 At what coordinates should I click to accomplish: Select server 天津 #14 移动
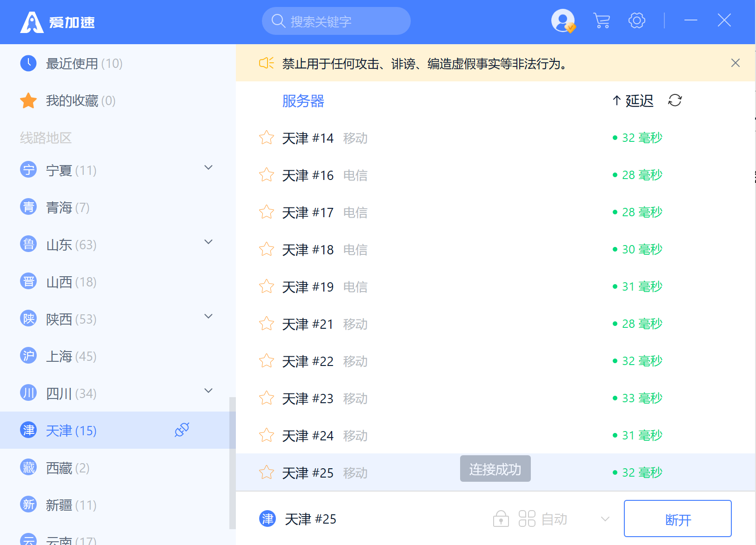pos(495,138)
